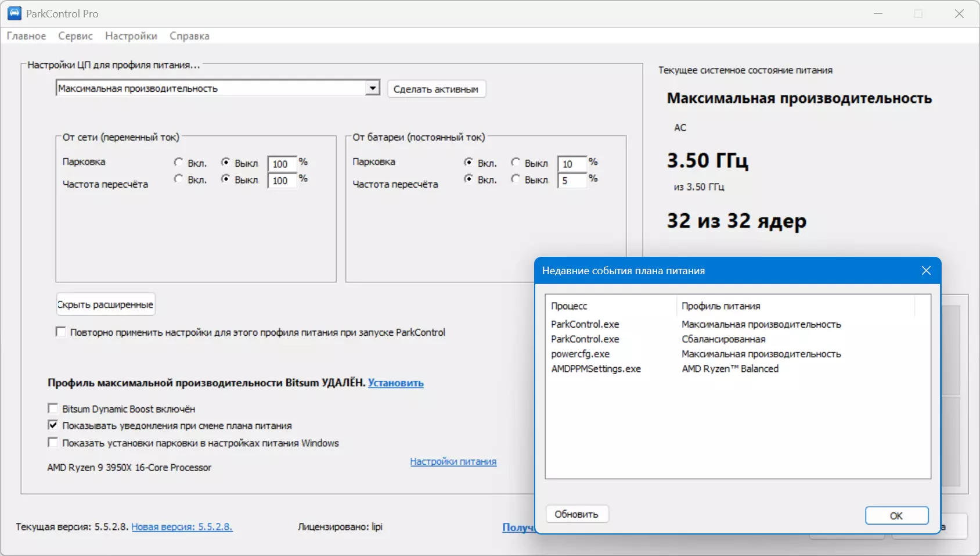The image size is (980, 556).
Task: Open the Сервис menu
Action: tap(75, 36)
